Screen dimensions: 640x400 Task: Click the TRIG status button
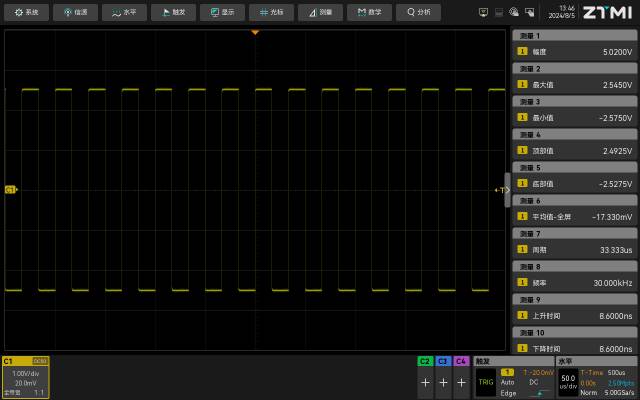pyautogui.click(x=486, y=382)
